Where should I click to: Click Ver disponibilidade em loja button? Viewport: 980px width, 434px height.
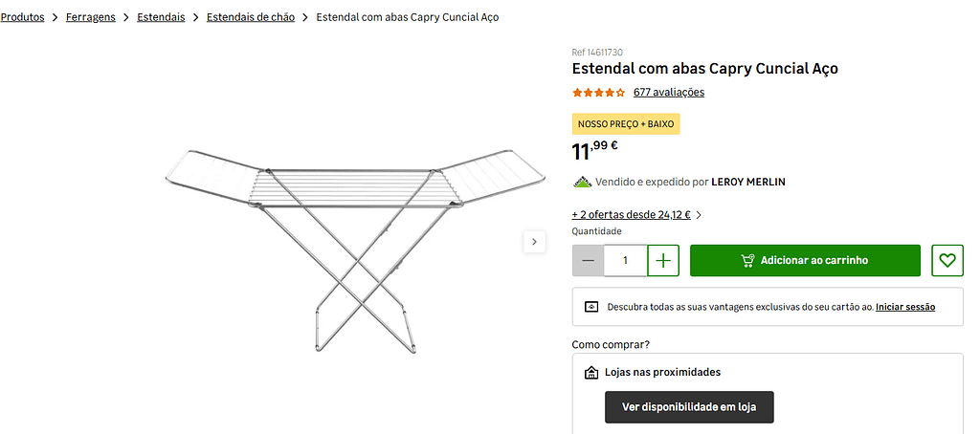(689, 407)
